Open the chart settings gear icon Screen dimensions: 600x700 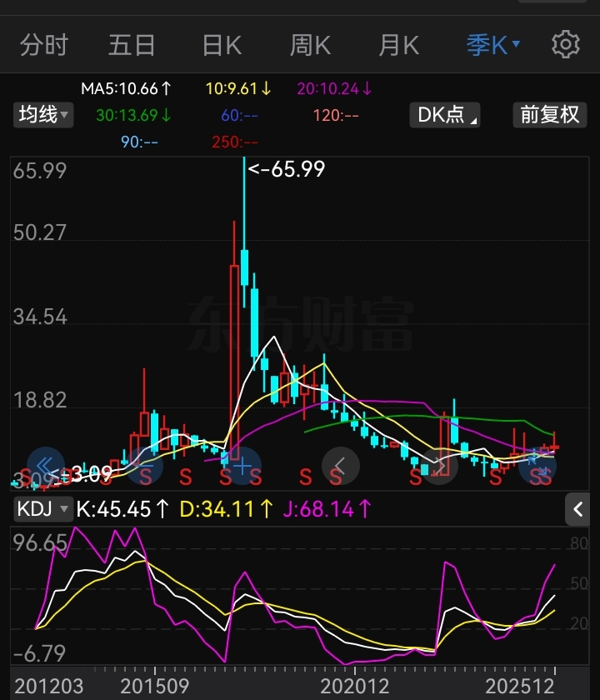pyautogui.click(x=566, y=44)
